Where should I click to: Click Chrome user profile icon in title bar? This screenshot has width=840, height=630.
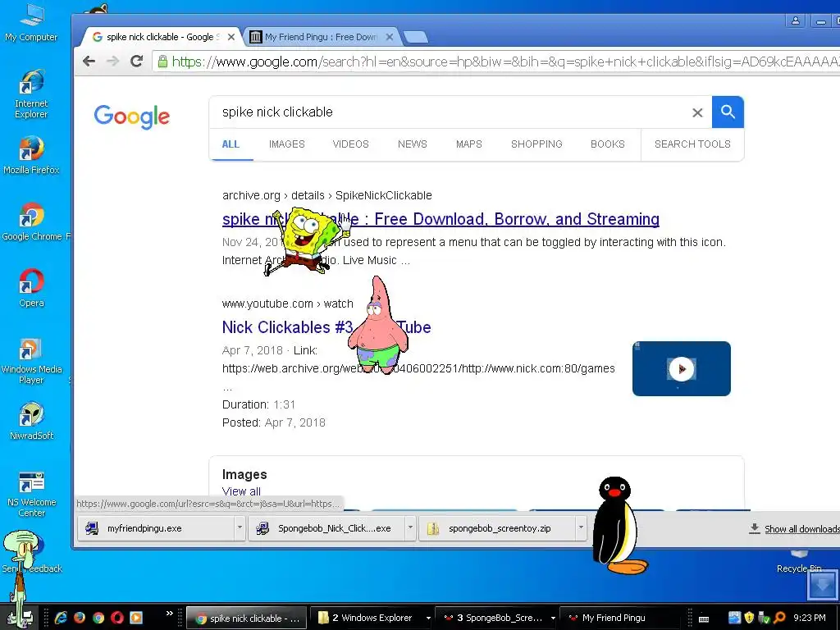pyautogui.click(x=796, y=21)
